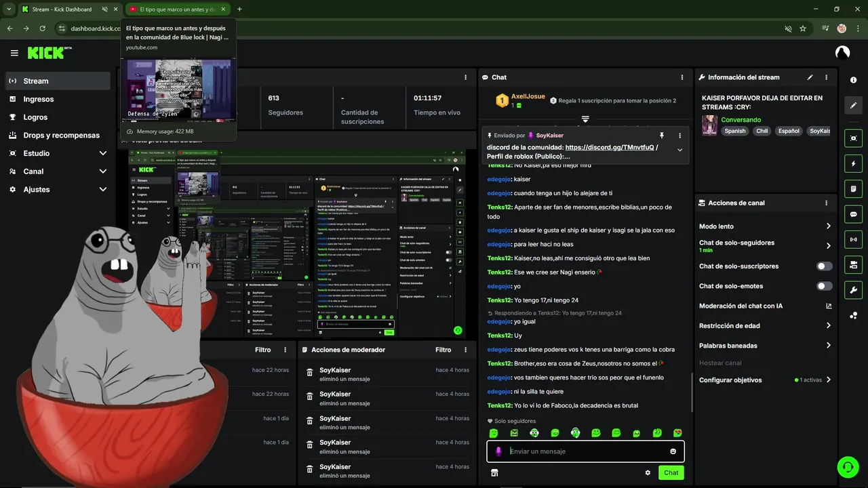Reload the page in the browser
The height and width of the screenshot is (488, 868).
pyautogui.click(x=43, y=28)
